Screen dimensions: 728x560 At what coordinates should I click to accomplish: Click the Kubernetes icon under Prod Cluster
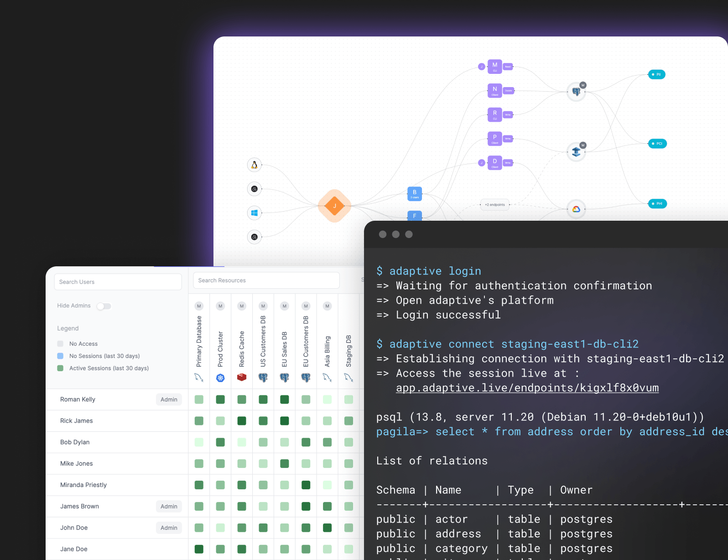(220, 378)
